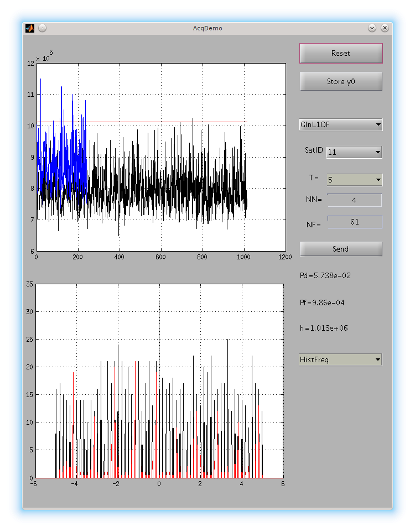The image size is (415, 532).
Task: Click the Pf=9.86e-04 text
Action: pos(322,302)
